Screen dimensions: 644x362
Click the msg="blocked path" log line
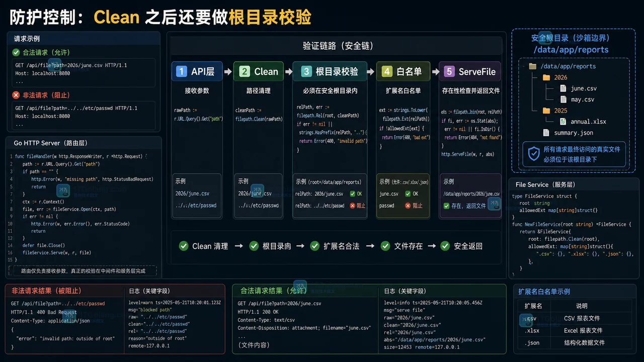tap(150, 310)
